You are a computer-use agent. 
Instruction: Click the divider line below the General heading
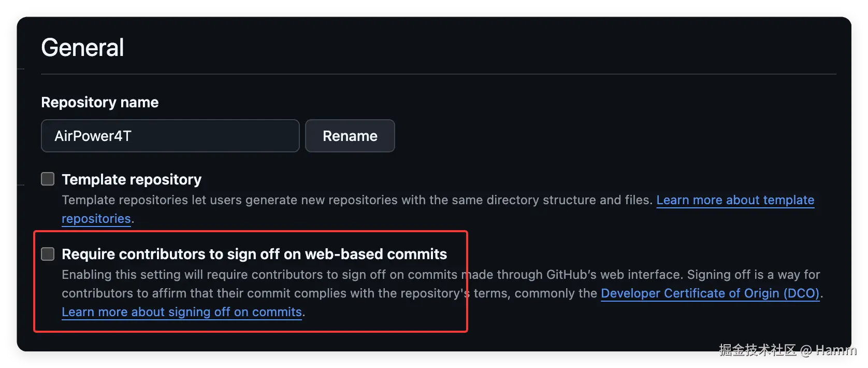(x=438, y=74)
